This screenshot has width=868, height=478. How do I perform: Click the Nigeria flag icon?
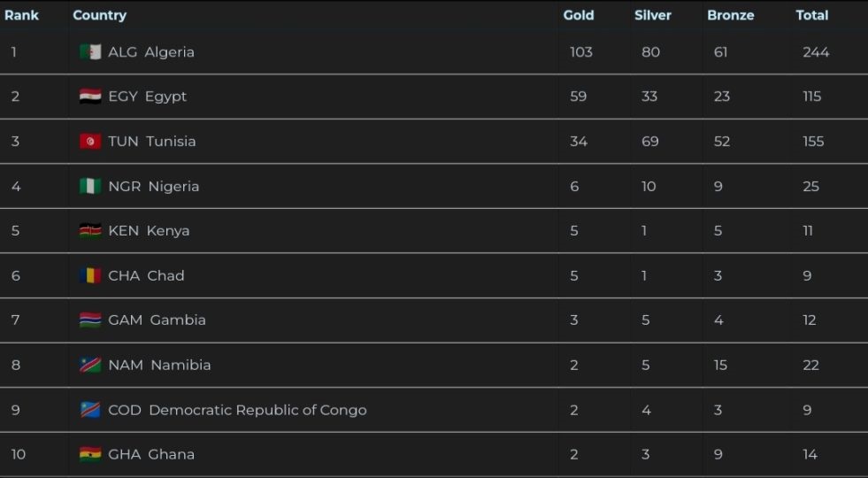click(x=90, y=186)
